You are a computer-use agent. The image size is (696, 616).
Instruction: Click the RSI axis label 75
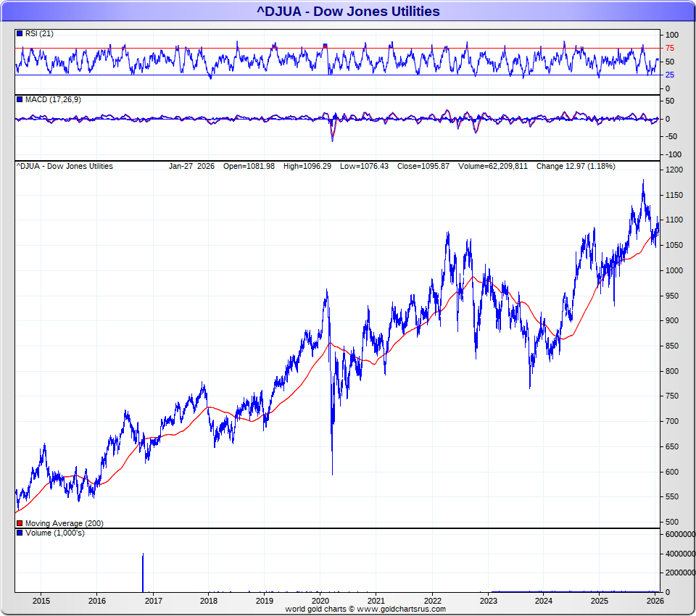(671, 49)
